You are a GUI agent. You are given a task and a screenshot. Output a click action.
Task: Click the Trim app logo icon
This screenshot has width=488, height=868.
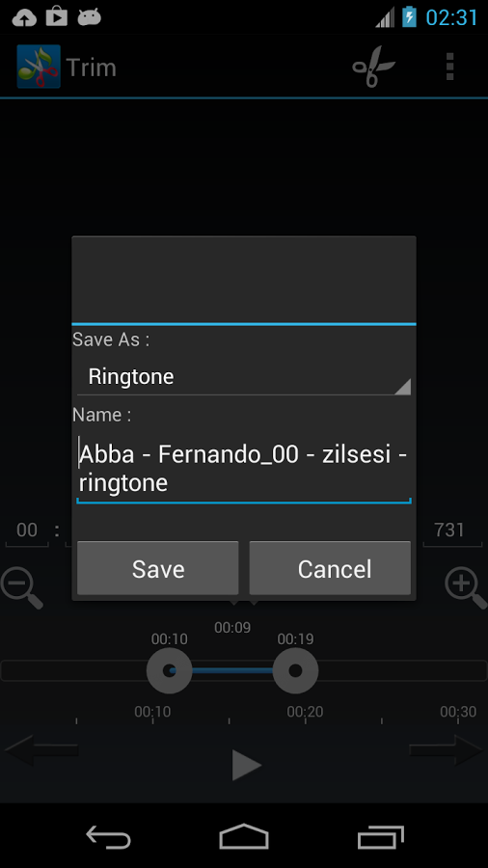click(x=39, y=67)
